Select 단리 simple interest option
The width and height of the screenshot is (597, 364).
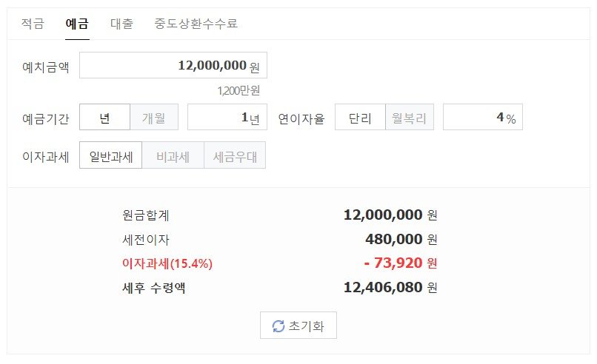(360, 117)
